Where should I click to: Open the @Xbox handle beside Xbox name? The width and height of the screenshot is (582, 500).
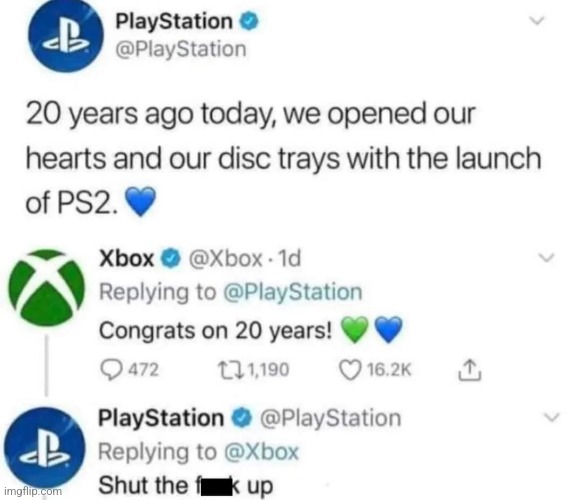(226, 258)
